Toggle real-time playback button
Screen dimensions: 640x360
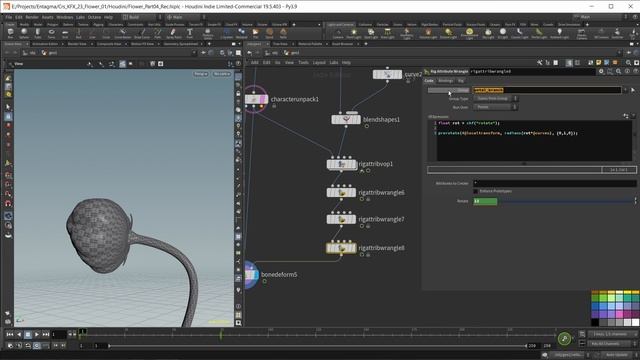pos(37,346)
